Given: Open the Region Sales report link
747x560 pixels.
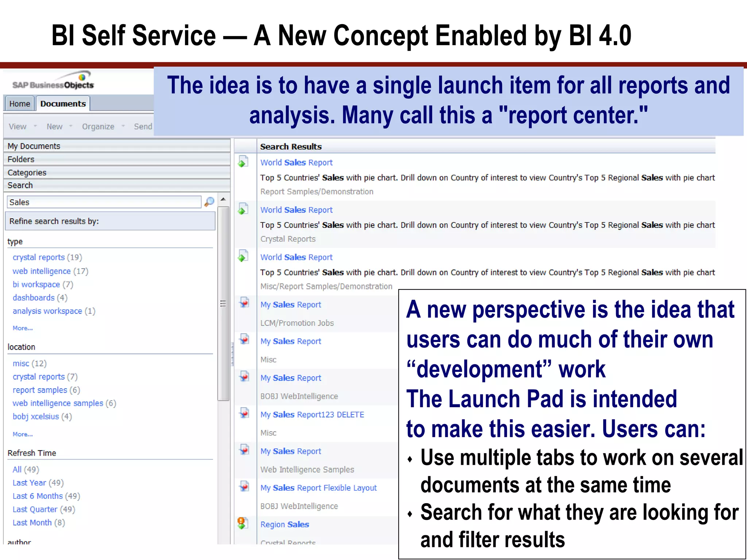Looking at the screenshot, I should click(x=285, y=525).
